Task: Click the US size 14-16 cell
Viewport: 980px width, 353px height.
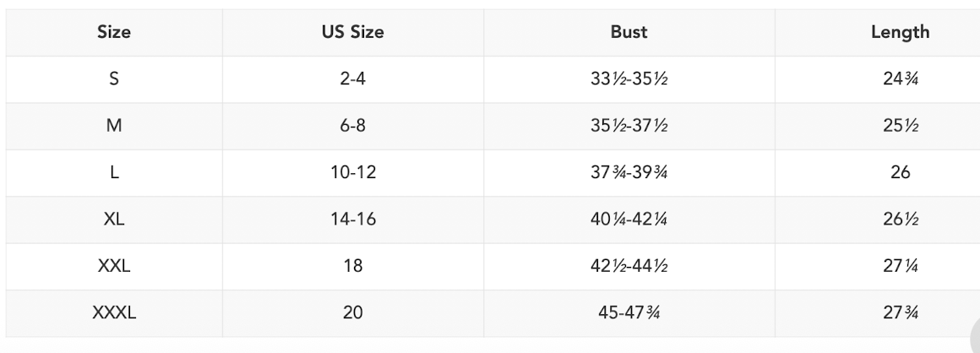Action: pyautogui.click(x=353, y=220)
